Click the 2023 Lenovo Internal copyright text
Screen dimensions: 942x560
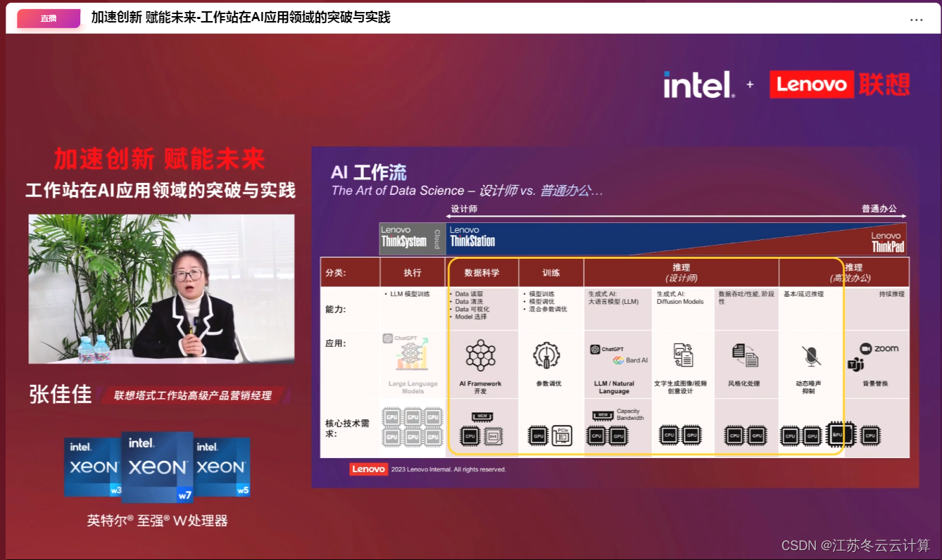[448, 469]
